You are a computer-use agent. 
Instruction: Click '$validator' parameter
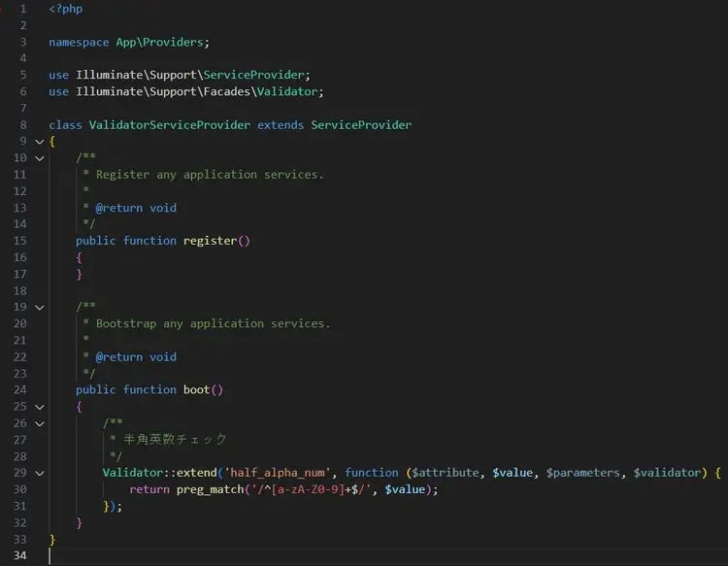coord(667,473)
